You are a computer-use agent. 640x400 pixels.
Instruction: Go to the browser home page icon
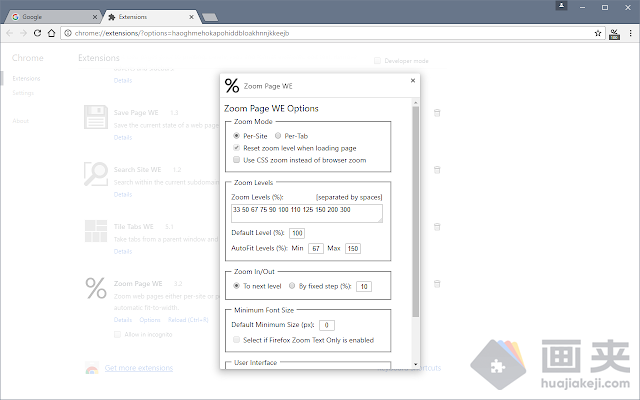coord(52,33)
